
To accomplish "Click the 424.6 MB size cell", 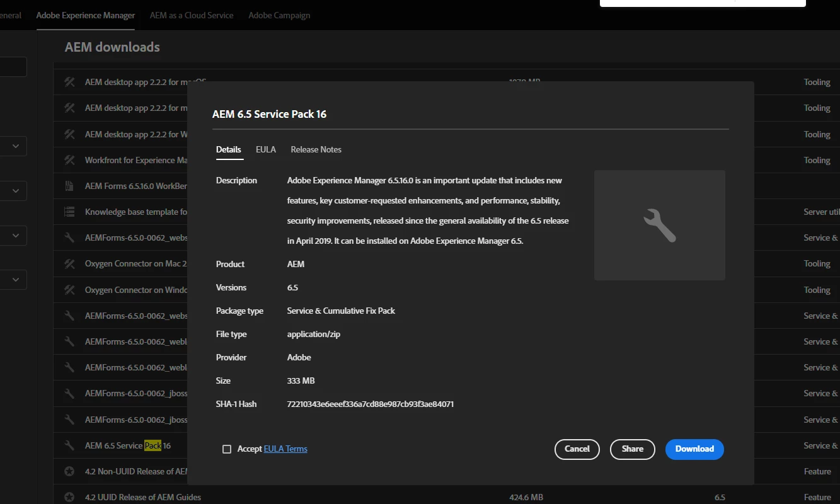I will pyautogui.click(x=526, y=497).
